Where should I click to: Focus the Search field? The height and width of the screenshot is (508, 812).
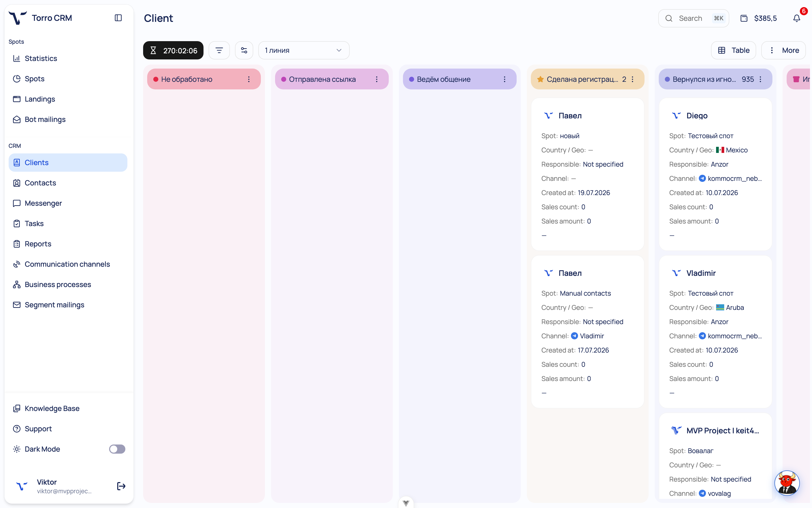pyautogui.click(x=693, y=18)
